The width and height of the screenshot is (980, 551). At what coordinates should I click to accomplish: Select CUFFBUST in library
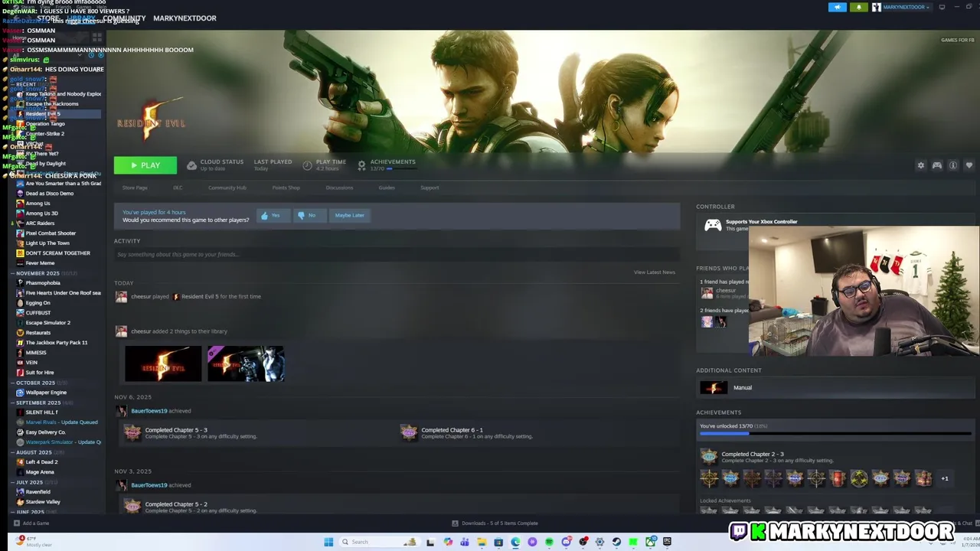coord(38,313)
